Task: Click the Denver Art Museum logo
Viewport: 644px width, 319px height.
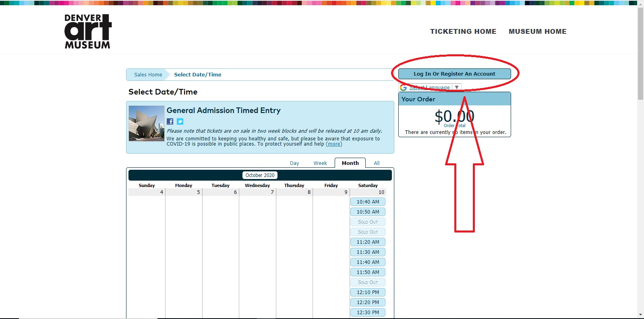Action: tap(88, 31)
